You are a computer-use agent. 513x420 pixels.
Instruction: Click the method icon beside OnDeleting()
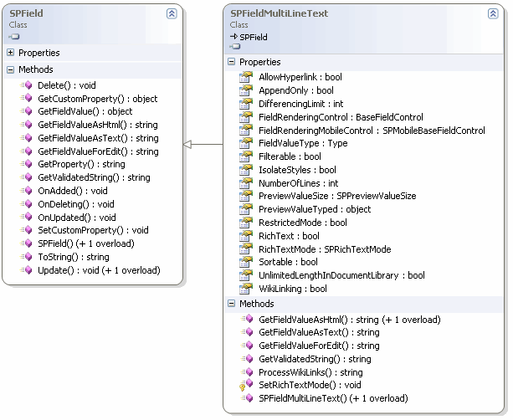tap(27, 204)
